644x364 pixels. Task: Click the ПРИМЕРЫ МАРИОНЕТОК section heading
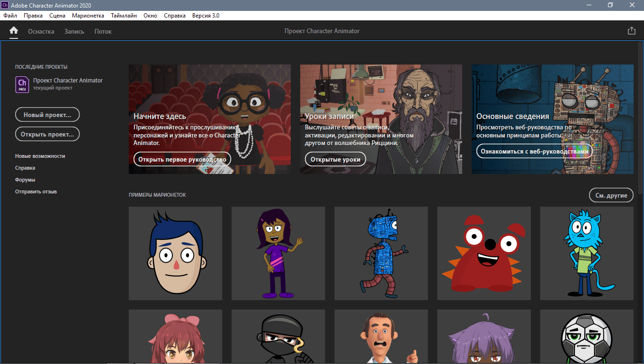157,195
